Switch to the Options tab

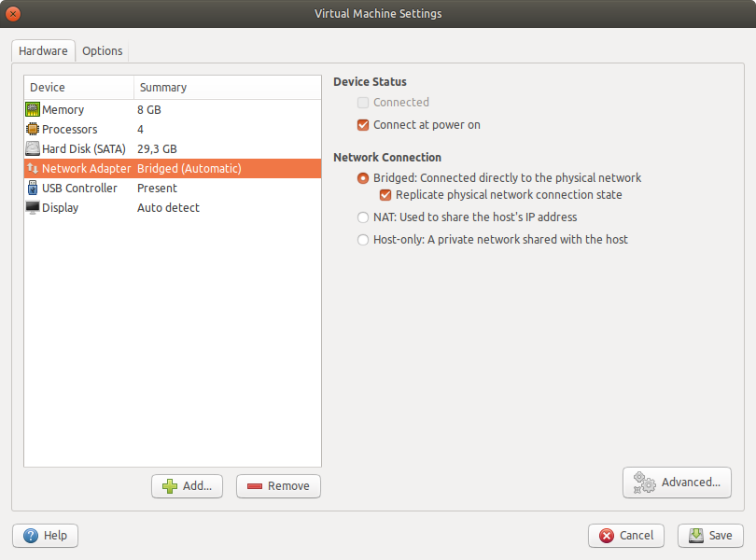tap(103, 50)
